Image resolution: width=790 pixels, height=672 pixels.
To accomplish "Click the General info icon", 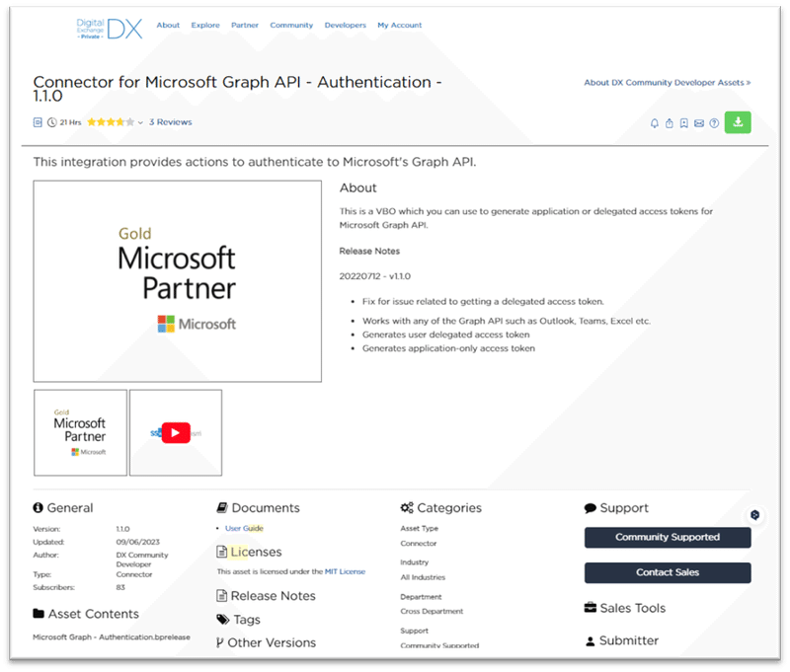I will pos(38,507).
